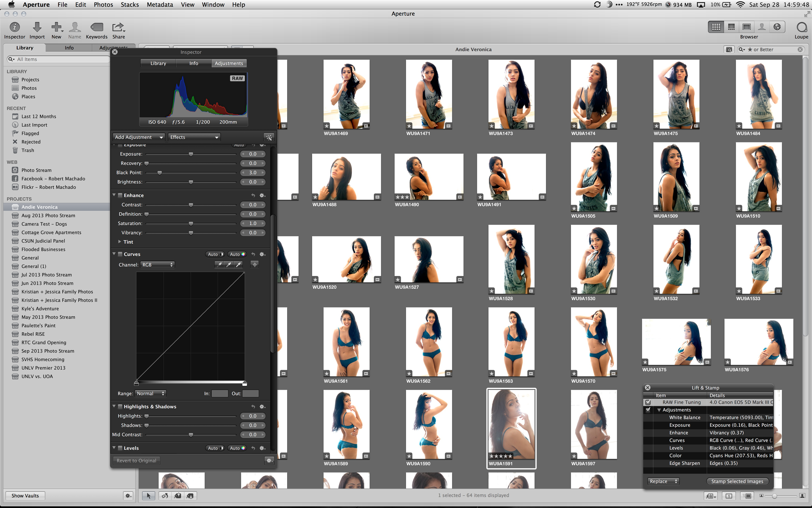812x508 pixels.
Task: Open the Wi-Fi status menu
Action: coord(740,4)
